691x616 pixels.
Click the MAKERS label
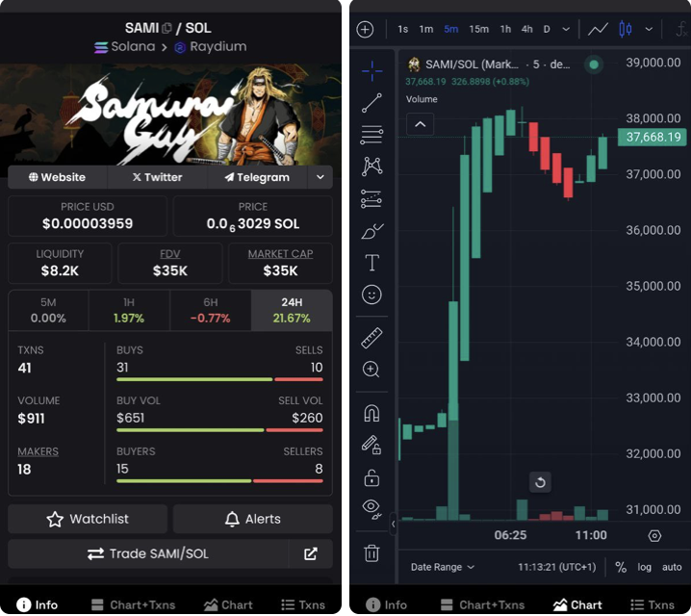38,451
